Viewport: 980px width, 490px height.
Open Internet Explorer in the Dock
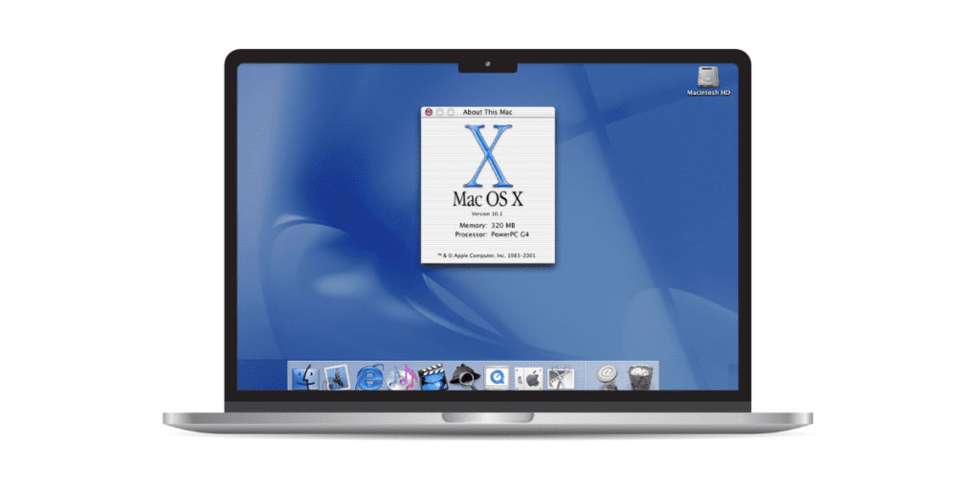tap(368, 378)
